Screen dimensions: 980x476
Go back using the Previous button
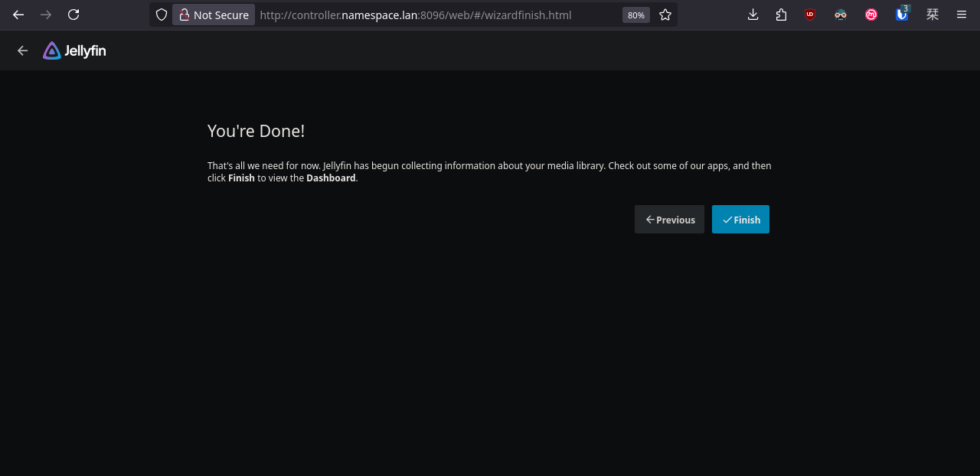669,220
